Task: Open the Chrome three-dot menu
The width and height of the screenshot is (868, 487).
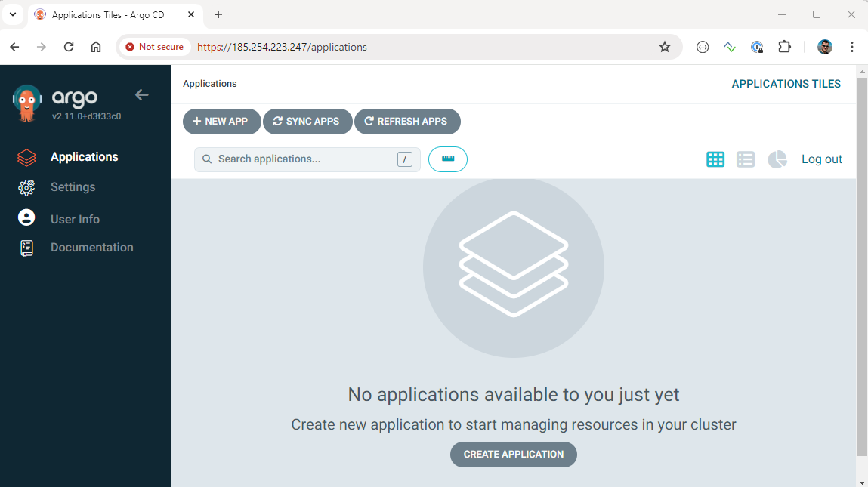Action: (852, 47)
